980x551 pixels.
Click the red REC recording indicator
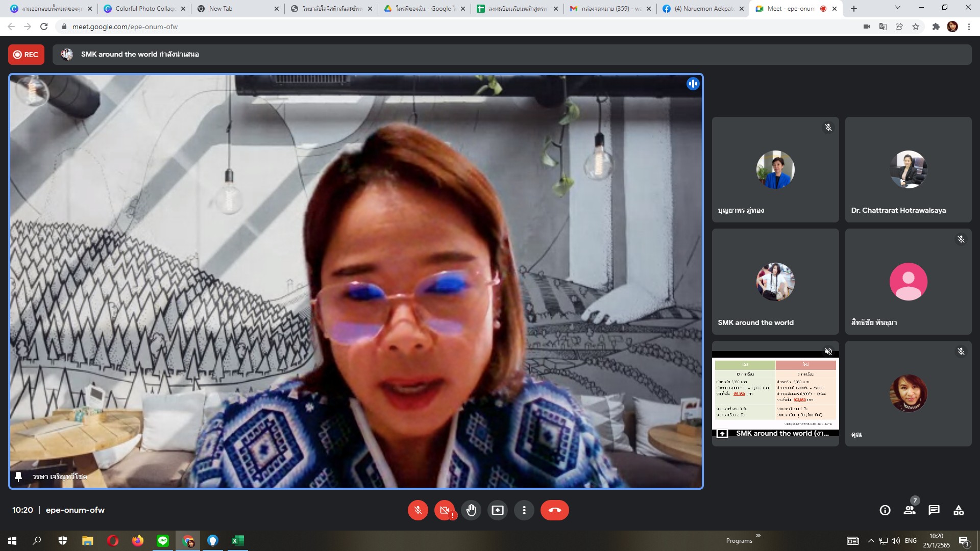click(x=26, y=55)
